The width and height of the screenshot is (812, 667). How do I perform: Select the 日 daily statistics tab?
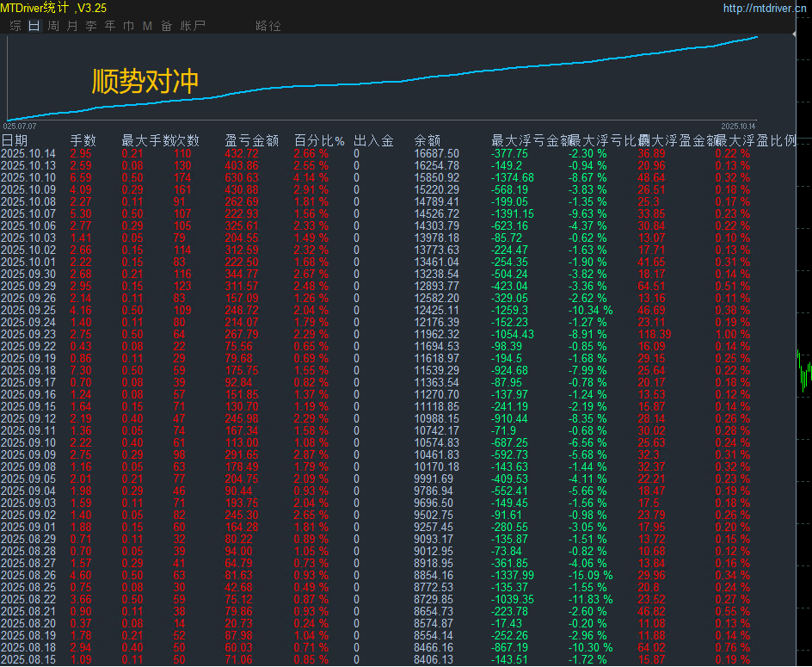point(34,26)
